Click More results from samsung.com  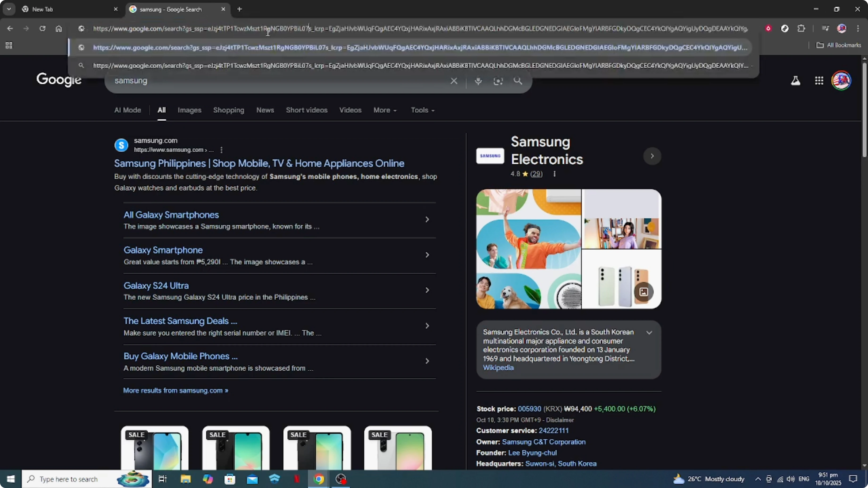(175, 390)
